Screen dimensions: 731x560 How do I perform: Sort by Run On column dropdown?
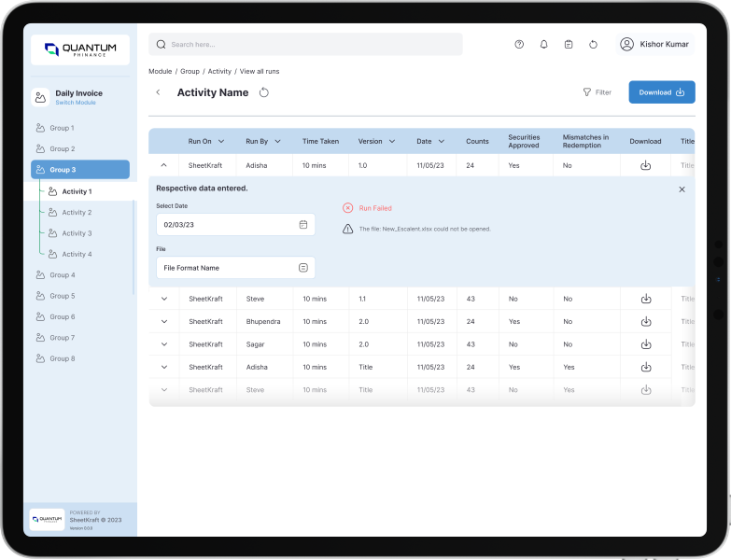[x=220, y=142]
